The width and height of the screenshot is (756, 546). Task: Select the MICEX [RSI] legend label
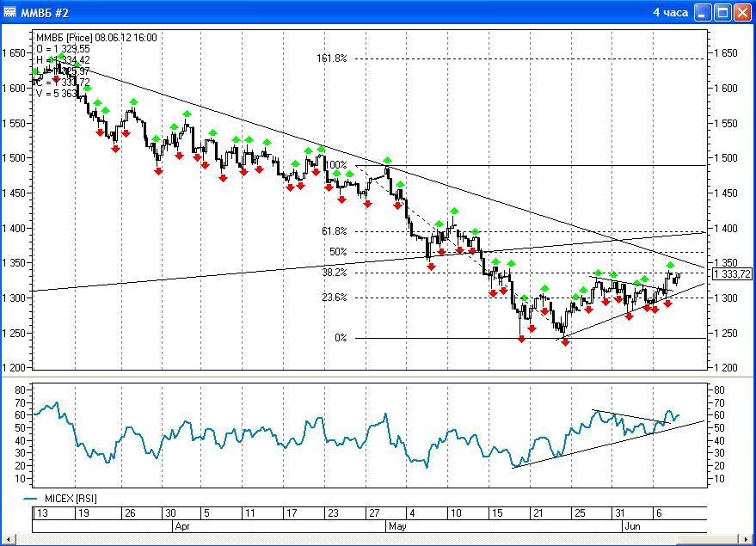pyautogui.click(x=71, y=499)
